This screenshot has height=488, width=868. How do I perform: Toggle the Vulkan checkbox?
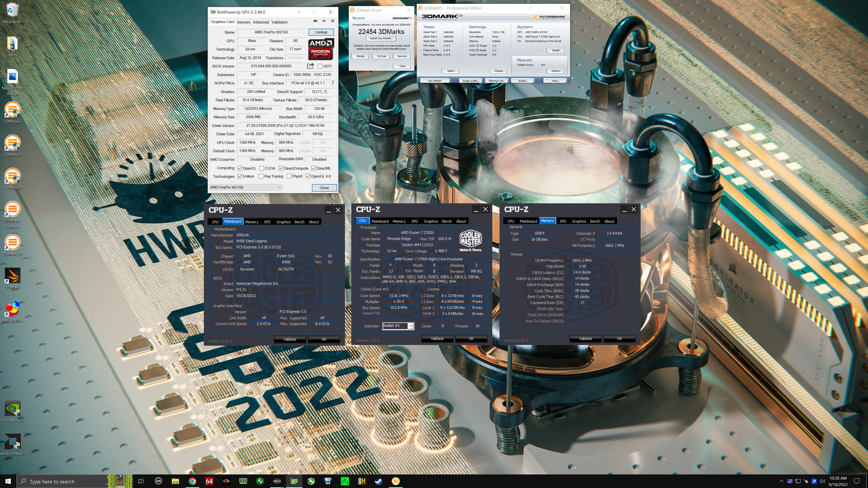coord(240,176)
